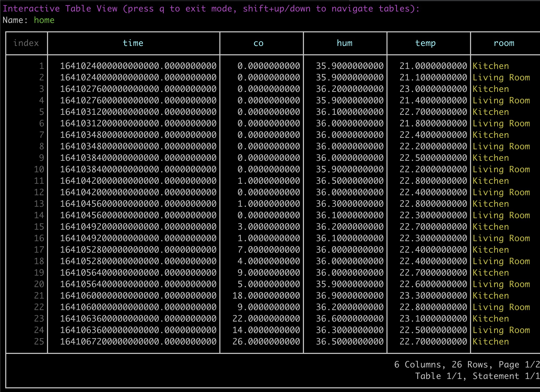
Task: Select the hum value 36.2000000000 in row 3
Action: (350, 89)
